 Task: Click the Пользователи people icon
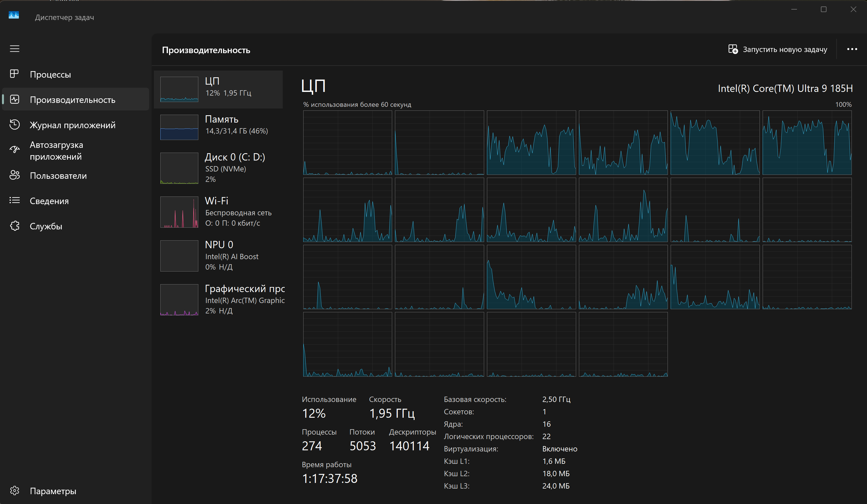tap(14, 175)
